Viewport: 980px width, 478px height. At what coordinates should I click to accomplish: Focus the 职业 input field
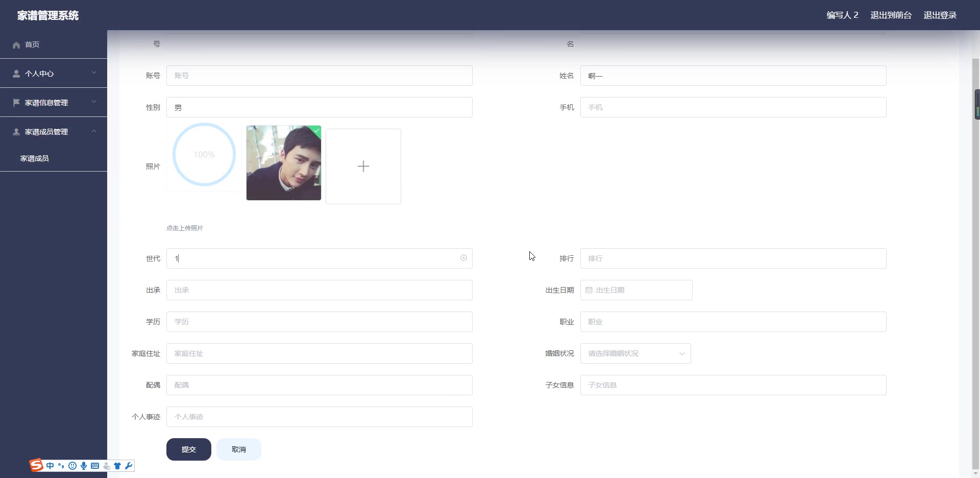733,322
